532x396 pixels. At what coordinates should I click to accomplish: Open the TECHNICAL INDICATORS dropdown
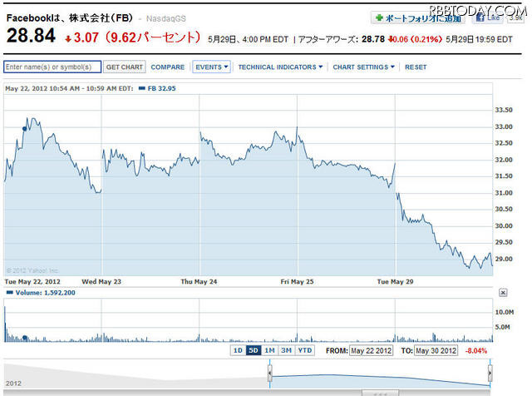click(x=280, y=67)
